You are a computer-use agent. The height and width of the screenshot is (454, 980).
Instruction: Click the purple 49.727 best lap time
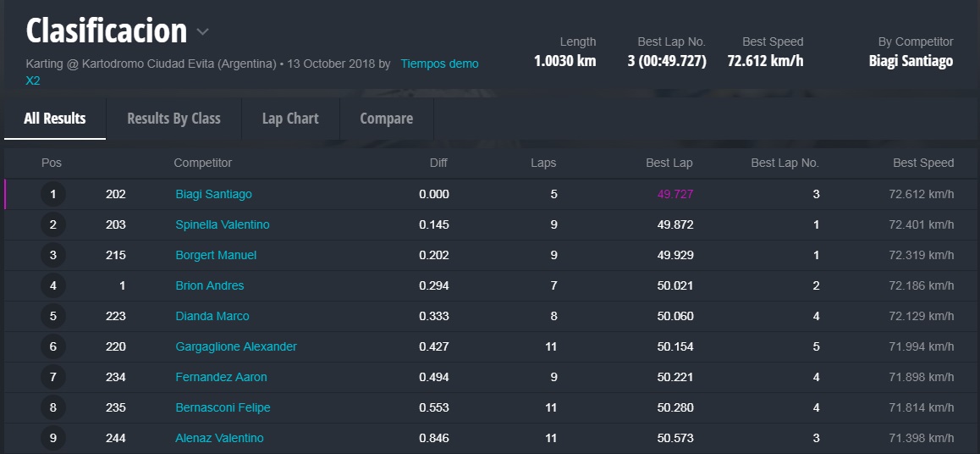tap(674, 194)
